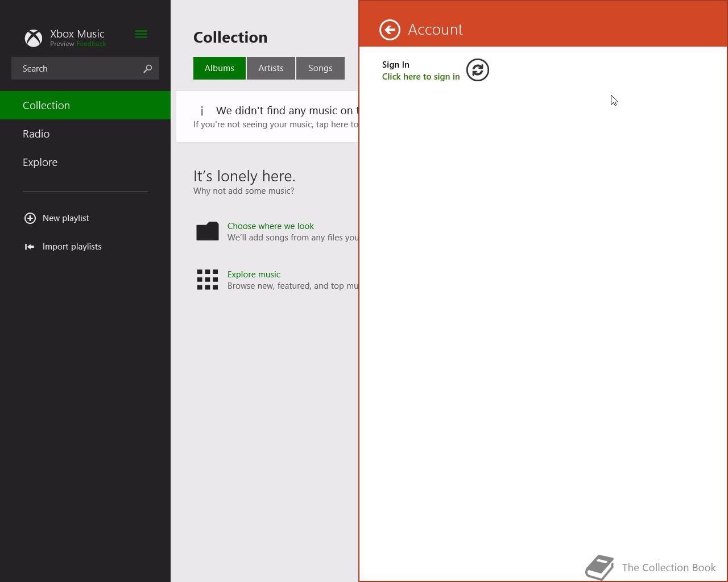Click into the Search field
The width and height of the screenshot is (728, 582).
click(85, 68)
